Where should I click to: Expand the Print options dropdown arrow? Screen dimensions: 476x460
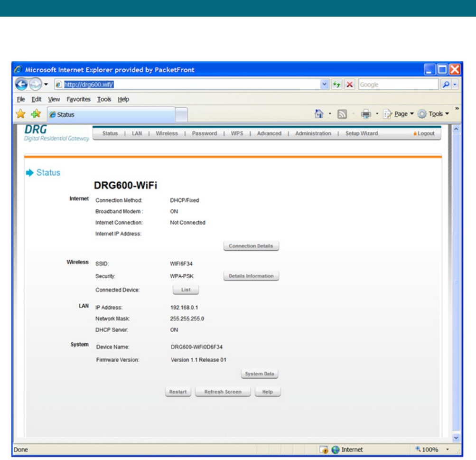377,114
